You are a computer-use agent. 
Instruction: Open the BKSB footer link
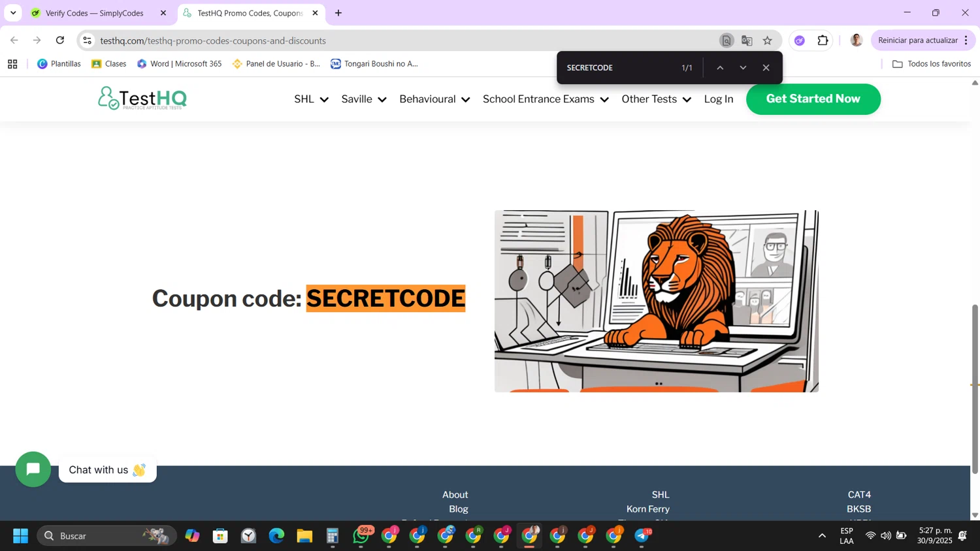click(x=859, y=509)
